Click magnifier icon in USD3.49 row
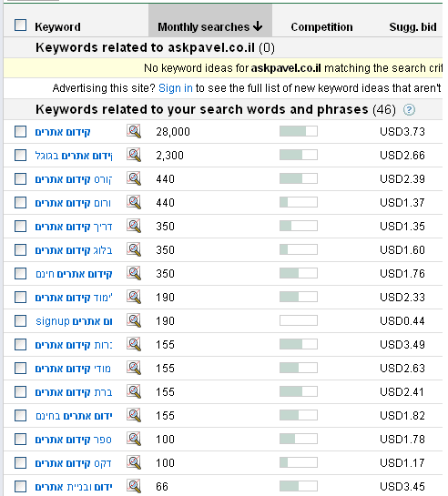 pos(134,344)
